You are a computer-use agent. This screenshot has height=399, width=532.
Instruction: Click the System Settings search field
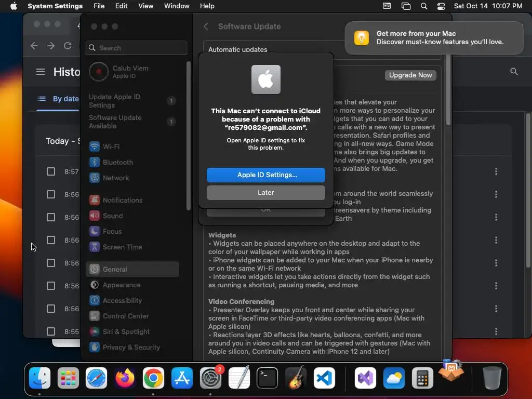tap(137, 48)
